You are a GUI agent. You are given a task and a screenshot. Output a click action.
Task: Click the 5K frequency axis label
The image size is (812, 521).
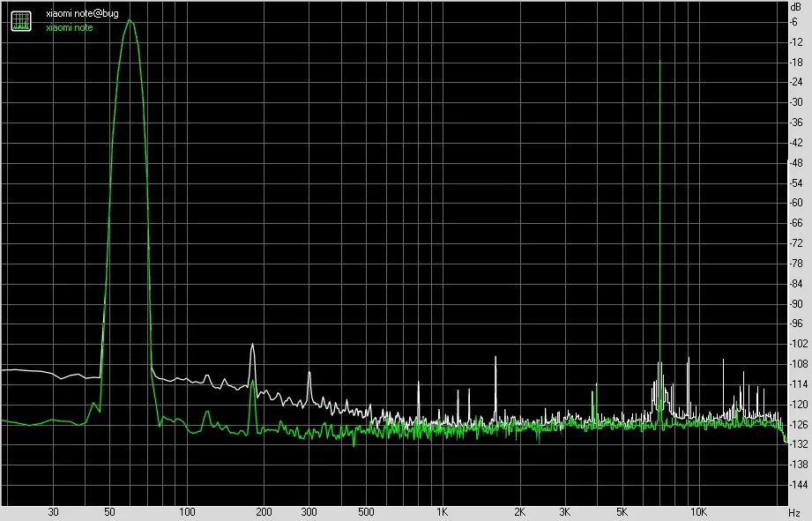click(x=622, y=512)
